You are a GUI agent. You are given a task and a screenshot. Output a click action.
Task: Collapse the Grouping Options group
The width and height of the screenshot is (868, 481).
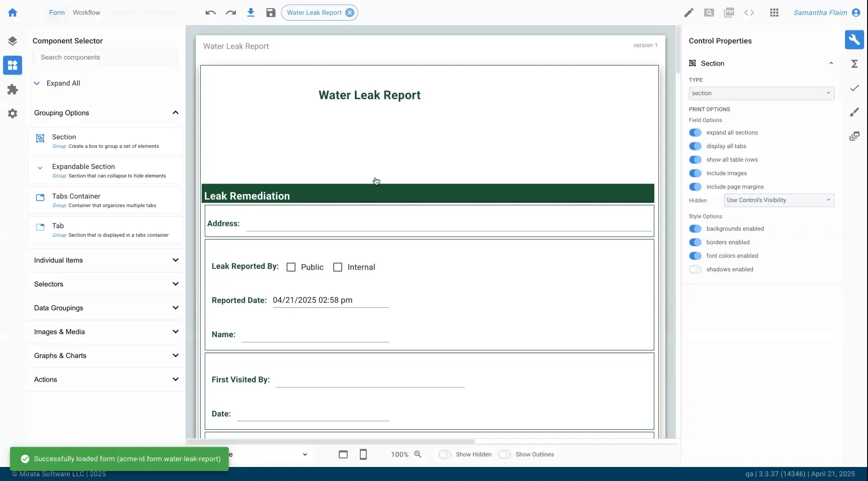[176, 113]
